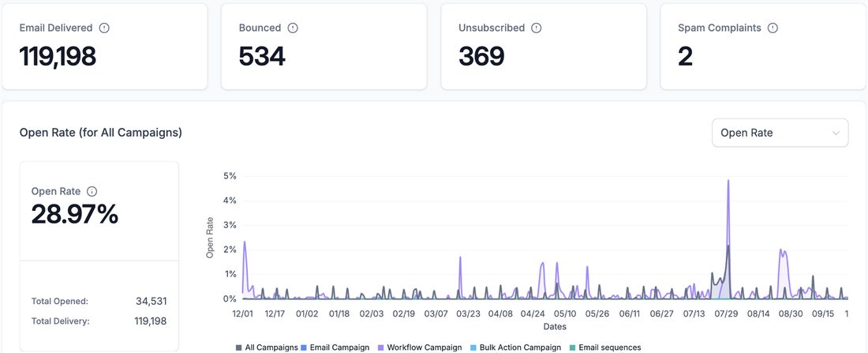Screen dimensions: 868x353
Task: Click info icon beside Bounced
Action: click(x=293, y=28)
